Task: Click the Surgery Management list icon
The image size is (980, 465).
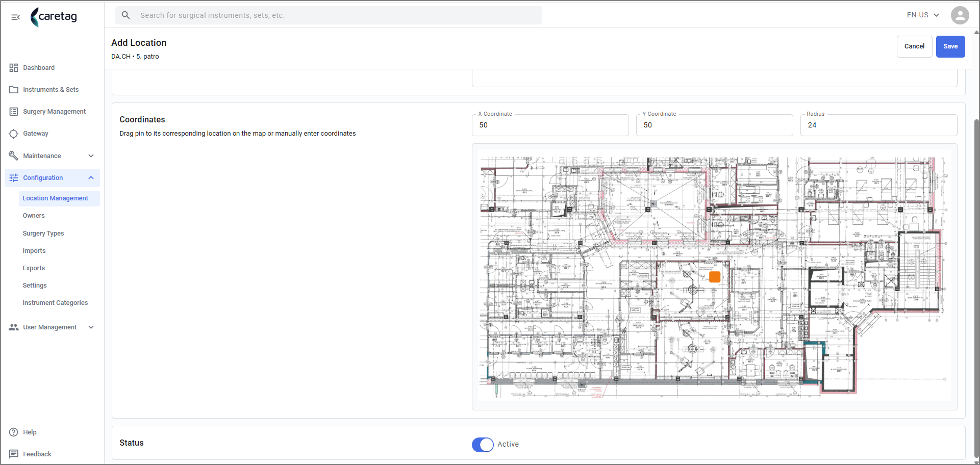Action: click(14, 112)
